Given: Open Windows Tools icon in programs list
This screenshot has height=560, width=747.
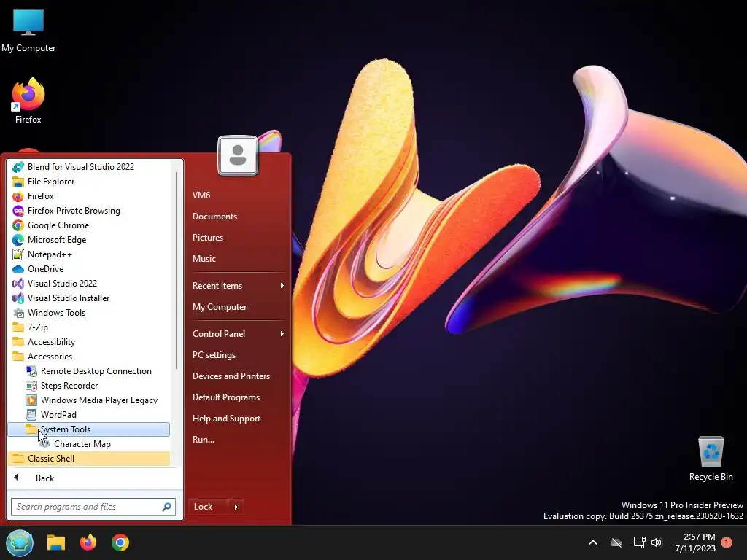Looking at the screenshot, I should pyautogui.click(x=18, y=313).
